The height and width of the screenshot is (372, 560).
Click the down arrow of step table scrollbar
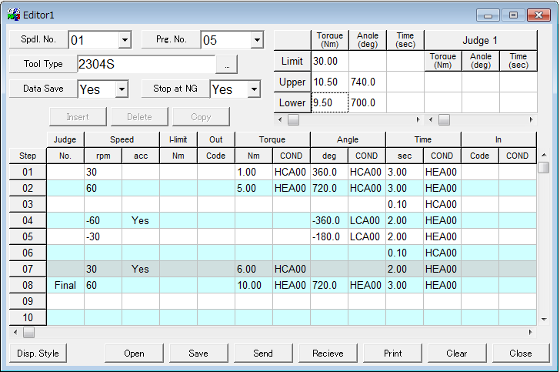point(544,319)
